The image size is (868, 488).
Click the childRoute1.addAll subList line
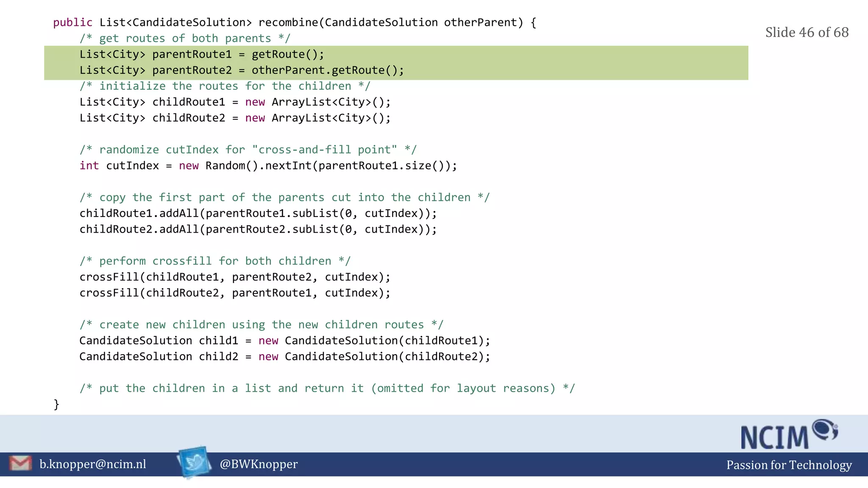coord(258,213)
